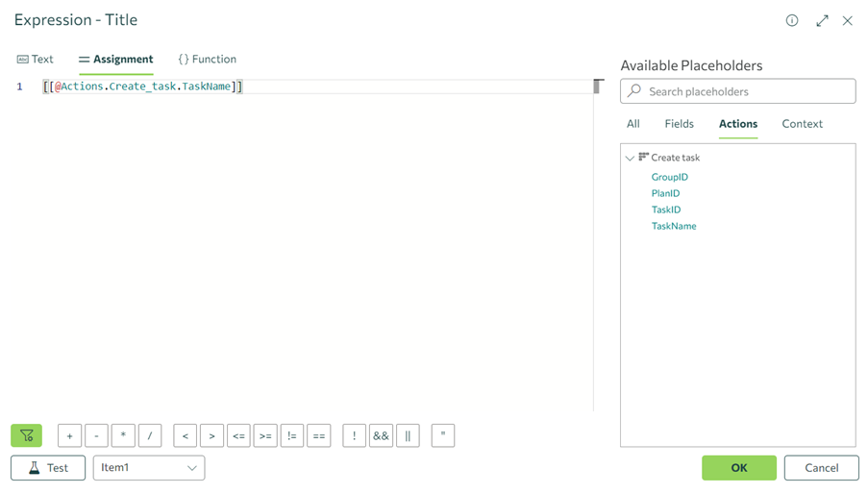Click the Test button
Viewport: 868px width, 493px height.
click(48, 468)
